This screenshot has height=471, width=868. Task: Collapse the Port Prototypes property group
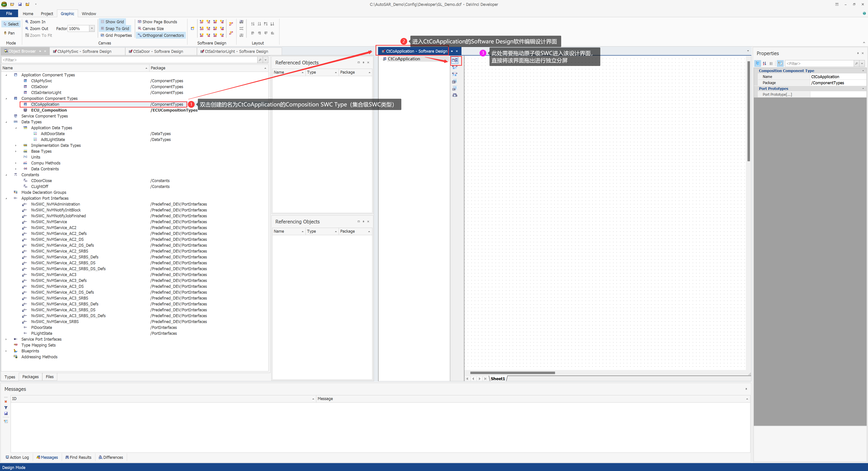tap(863, 89)
